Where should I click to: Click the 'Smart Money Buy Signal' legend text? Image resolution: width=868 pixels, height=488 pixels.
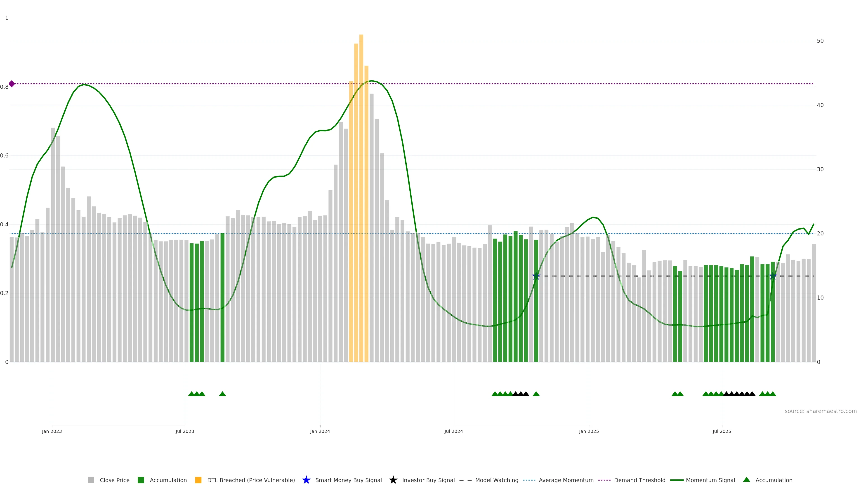[348, 480]
